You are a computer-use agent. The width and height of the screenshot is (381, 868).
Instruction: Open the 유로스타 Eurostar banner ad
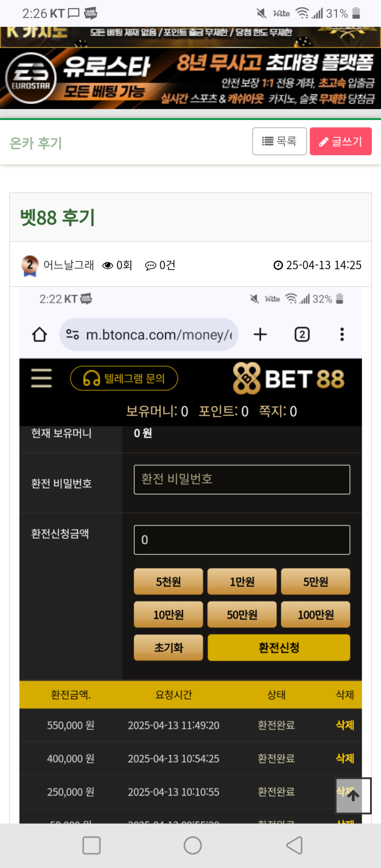pyautogui.click(x=190, y=78)
